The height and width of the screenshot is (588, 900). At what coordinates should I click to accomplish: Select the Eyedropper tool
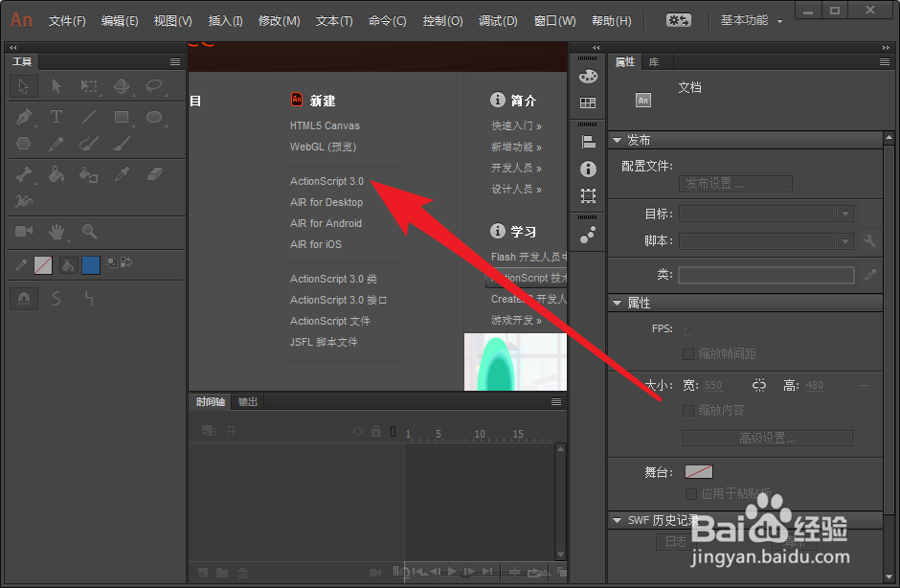[x=122, y=174]
